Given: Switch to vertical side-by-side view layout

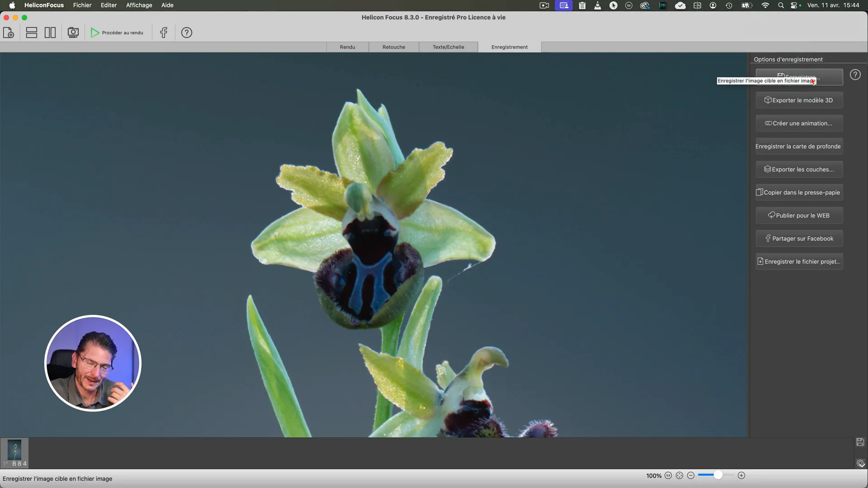Looking at the screenshot, I should [50, 33].
